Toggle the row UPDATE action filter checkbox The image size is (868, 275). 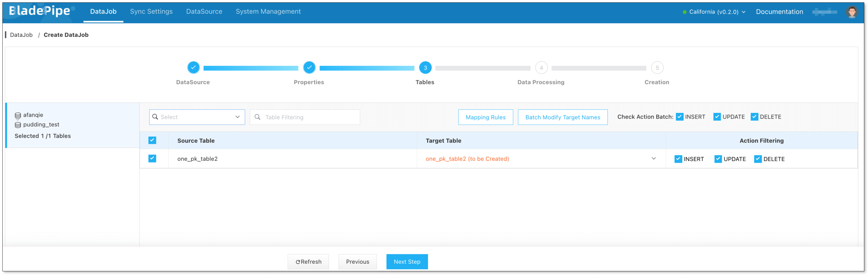click(718, 159)
